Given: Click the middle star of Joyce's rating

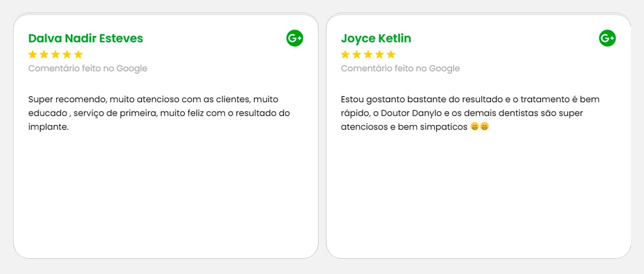Looking at the screenshot, I should tap(368, 55).
